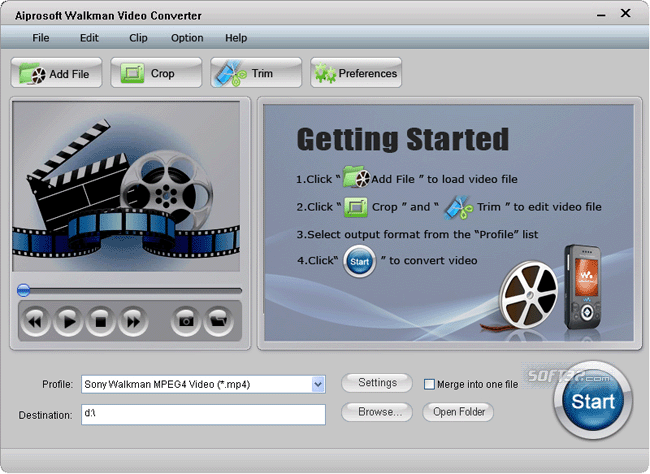The image size is (650, 474).
Task: Open the File menu
Action: click(x=41, y=38)
